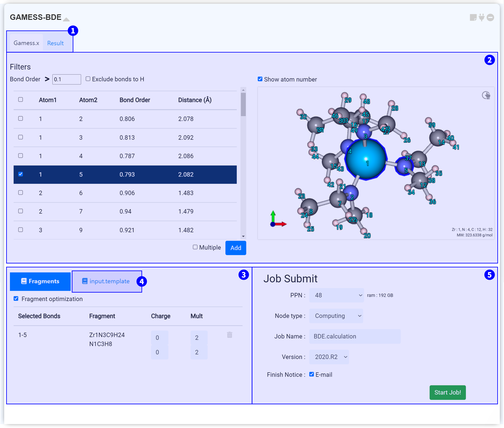Click the circular minus icon in header
This screenshot has height=428, width=504.
(x=490, y=17)
